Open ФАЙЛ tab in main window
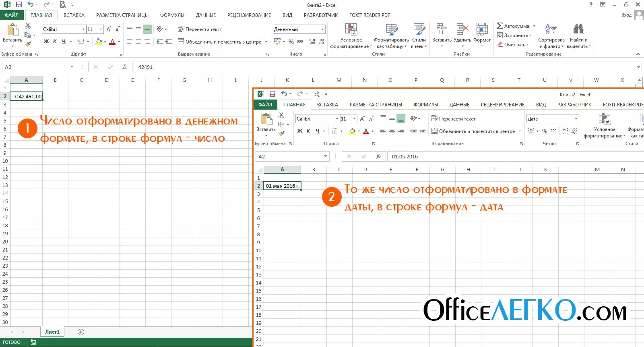The width and height of the screenshot is (644, 347). coord(12,15)
